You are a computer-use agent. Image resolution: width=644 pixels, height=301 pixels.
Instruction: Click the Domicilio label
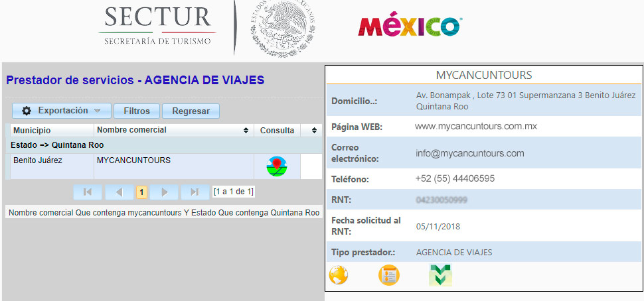point(354,101)
